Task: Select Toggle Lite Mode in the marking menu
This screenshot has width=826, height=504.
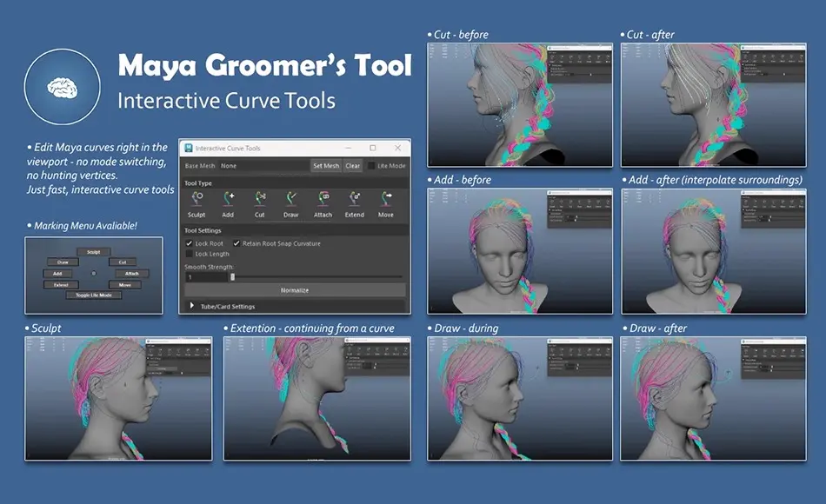Action: click(93, 295)
